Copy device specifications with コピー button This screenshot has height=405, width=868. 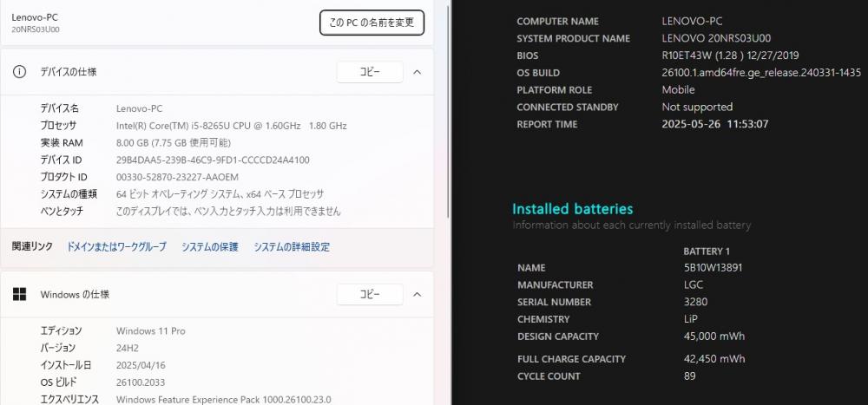pyautogui.click(x=370, y=72)
